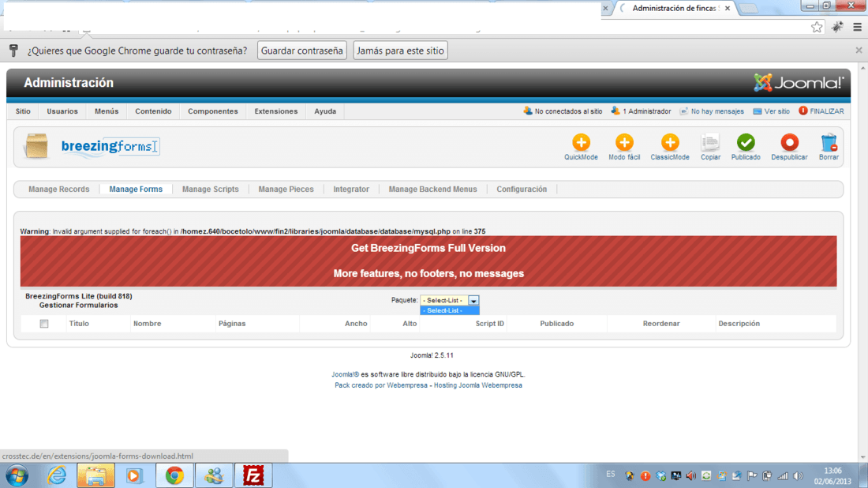
Task: Open Windows Live Messenger taskbar icon
Action: pyautogui.click(x=214, y=476)
